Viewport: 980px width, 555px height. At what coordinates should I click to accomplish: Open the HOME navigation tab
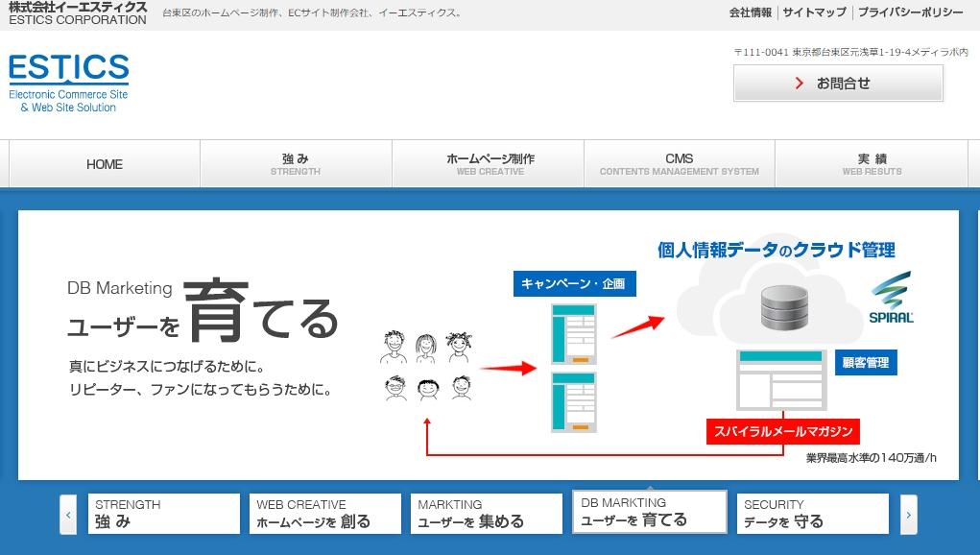click(105, 164)
